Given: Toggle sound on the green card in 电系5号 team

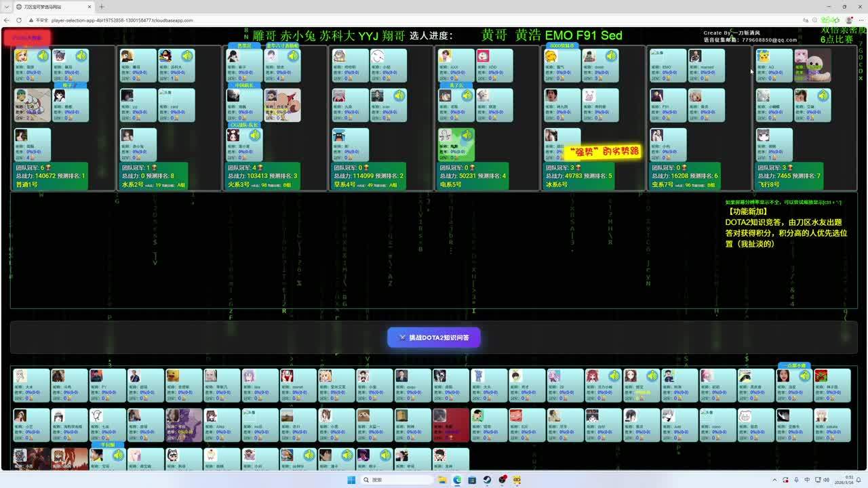Looking at the screenshot, I should [467, 136].
